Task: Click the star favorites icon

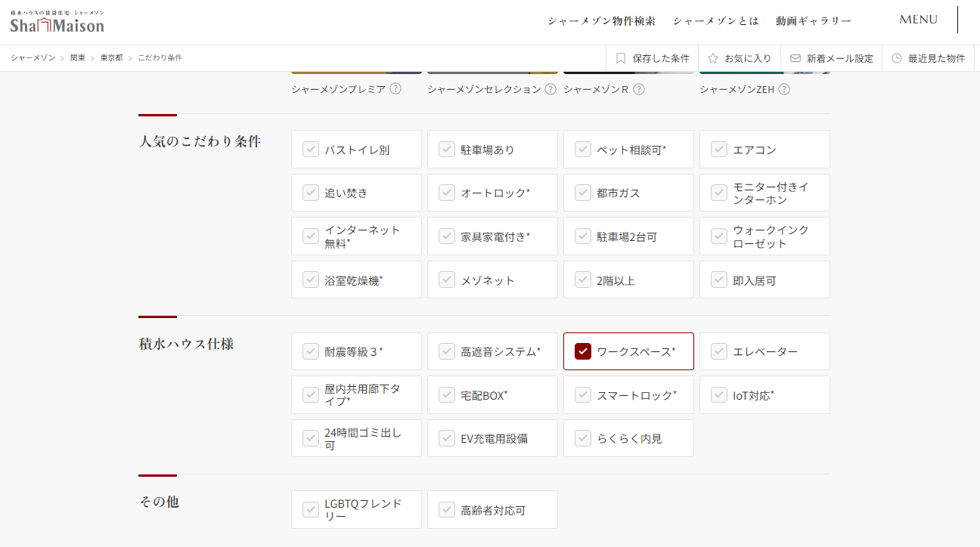Action: (712, 58)
